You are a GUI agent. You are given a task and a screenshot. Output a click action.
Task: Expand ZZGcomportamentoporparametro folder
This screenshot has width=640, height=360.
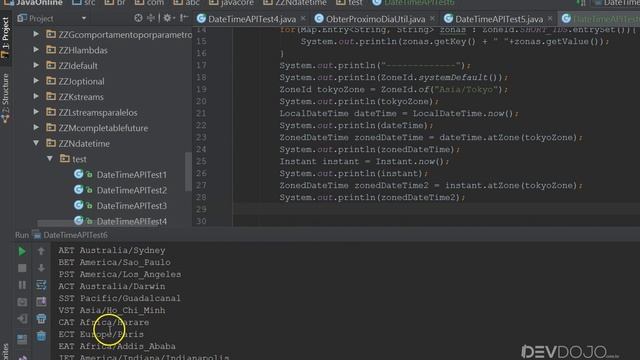click(x=36, y=34)
